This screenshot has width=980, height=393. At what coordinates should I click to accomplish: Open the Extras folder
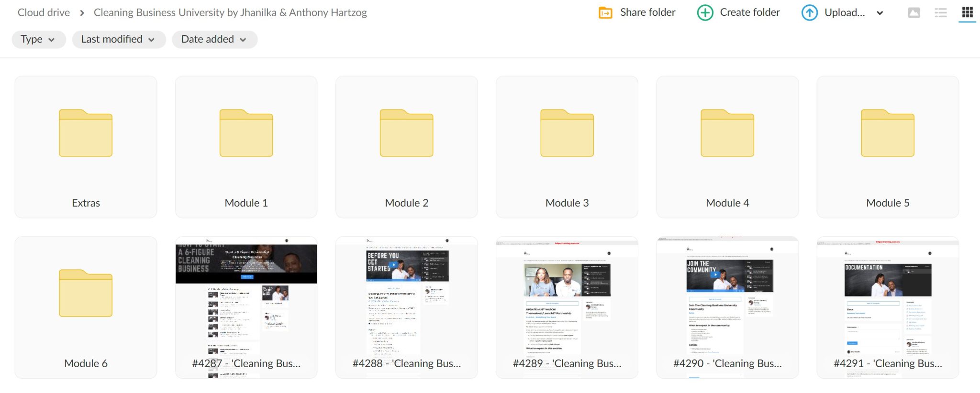click(x=86, y=147)
